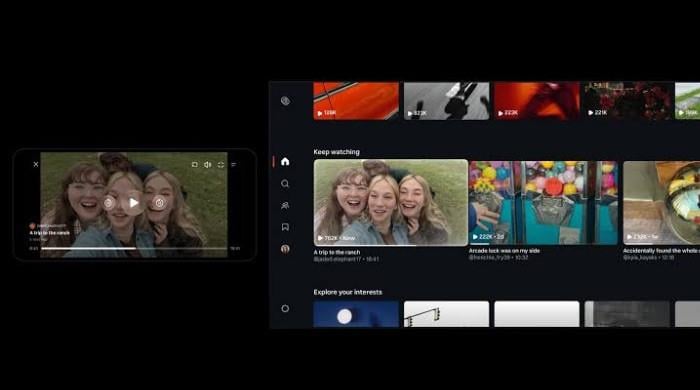Select 'A trip to the ranch' title on phone
Viewport: 700px width, 390px height.
point(50,233)
